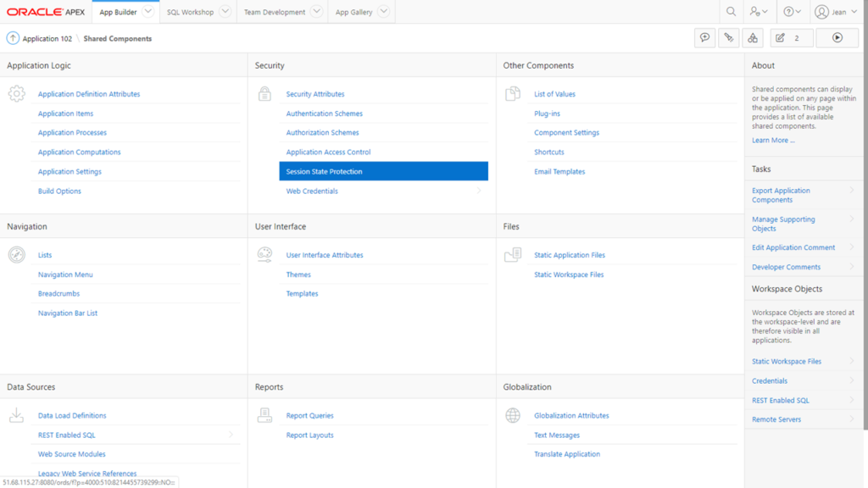Open the Static Application Files link

coord(570,255)
